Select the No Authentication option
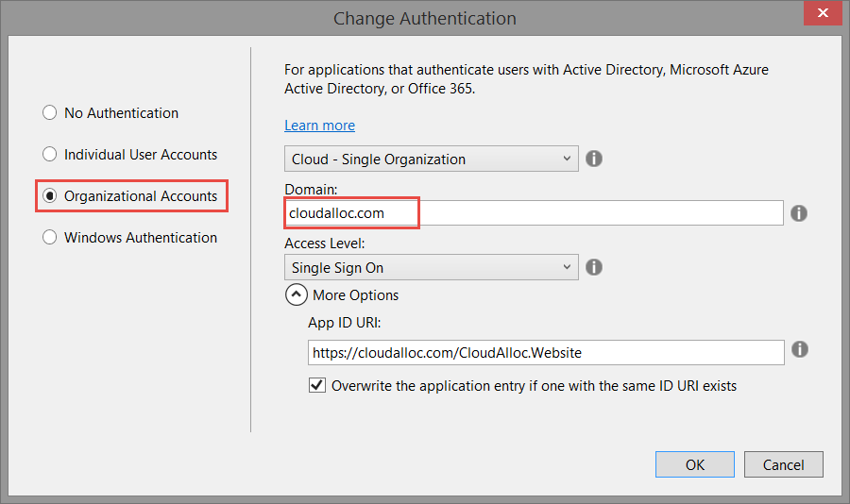This screenshot has width=850, height=504. (50, 113)
